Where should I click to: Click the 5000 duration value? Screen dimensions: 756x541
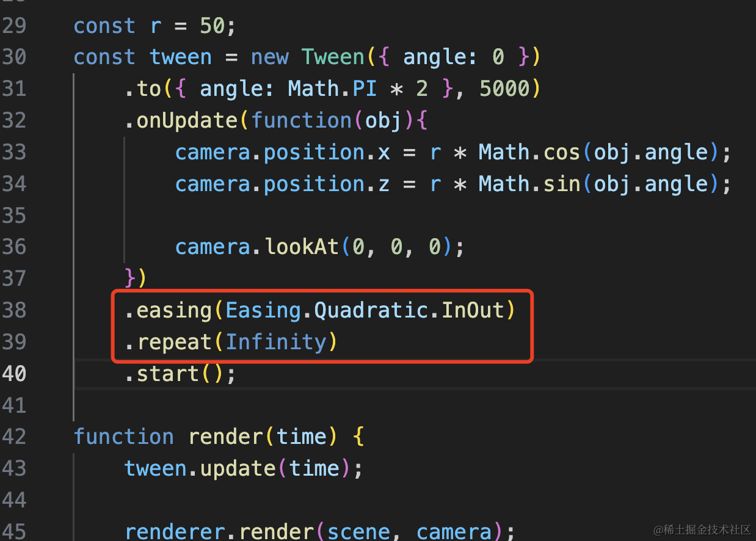pyautogui.click(x=503, y=89)
